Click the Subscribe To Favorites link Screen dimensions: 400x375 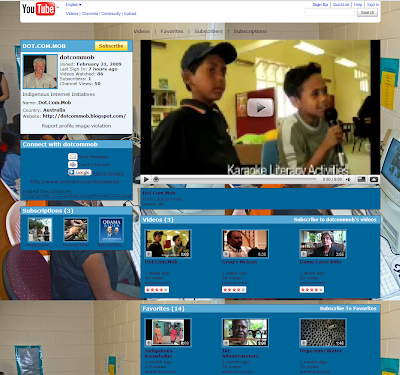348,308
